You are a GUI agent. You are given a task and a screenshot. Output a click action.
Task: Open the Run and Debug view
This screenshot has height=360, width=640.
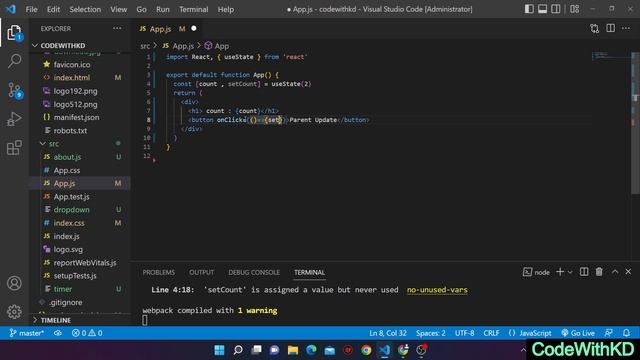[14, 119]
